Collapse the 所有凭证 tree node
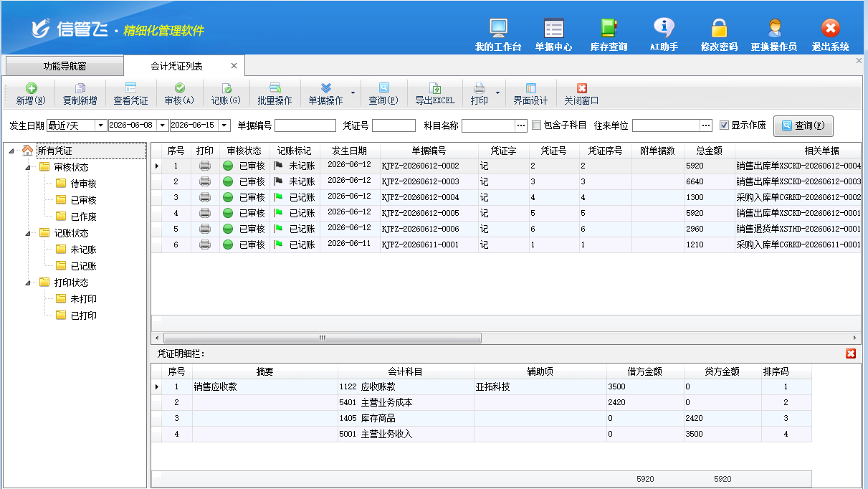The width and height of the screenshot is (868, 489). (x=11, y=151)
